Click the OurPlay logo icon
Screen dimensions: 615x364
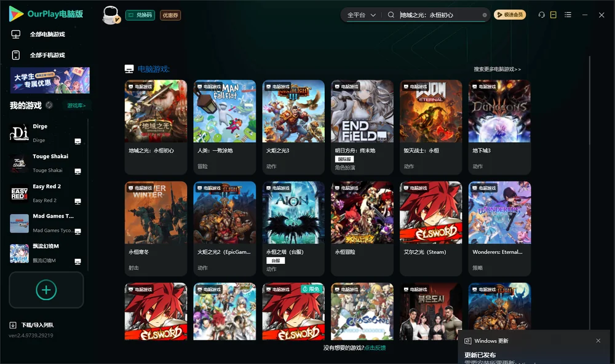pos(16,14)
